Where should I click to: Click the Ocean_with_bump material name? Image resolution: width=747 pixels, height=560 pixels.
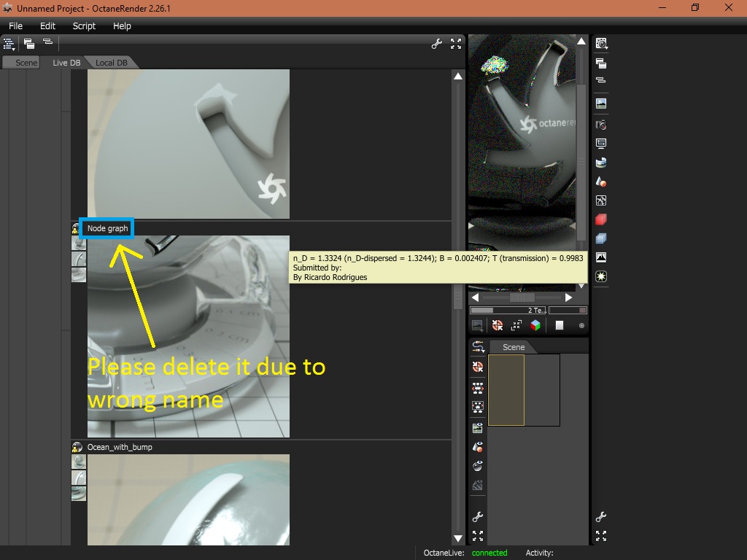(x=120, y=447)
